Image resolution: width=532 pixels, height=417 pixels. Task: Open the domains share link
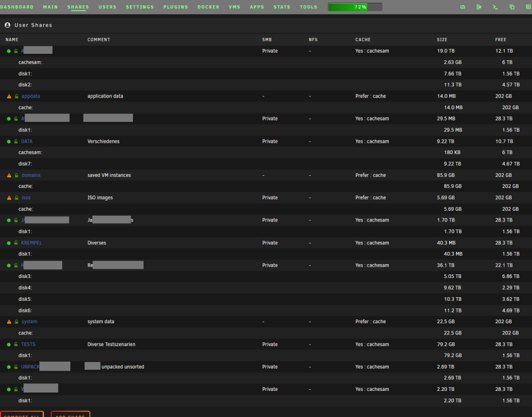click(x=31, y=176)
